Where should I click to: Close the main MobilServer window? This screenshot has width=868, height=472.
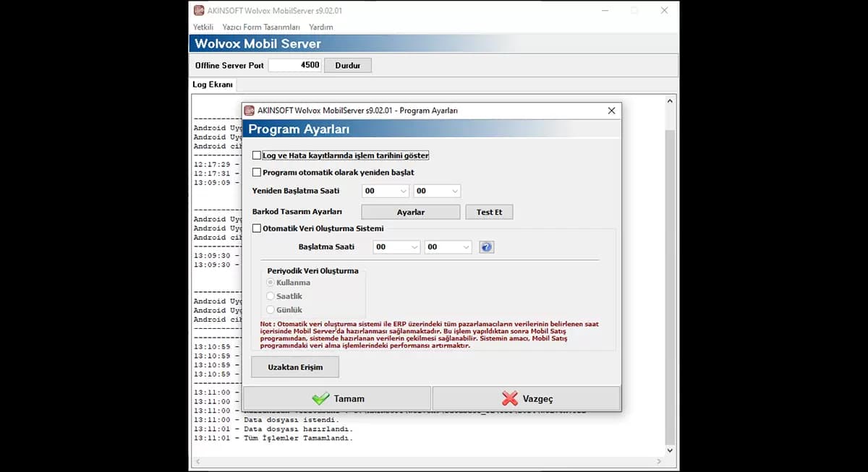point(664,10)
